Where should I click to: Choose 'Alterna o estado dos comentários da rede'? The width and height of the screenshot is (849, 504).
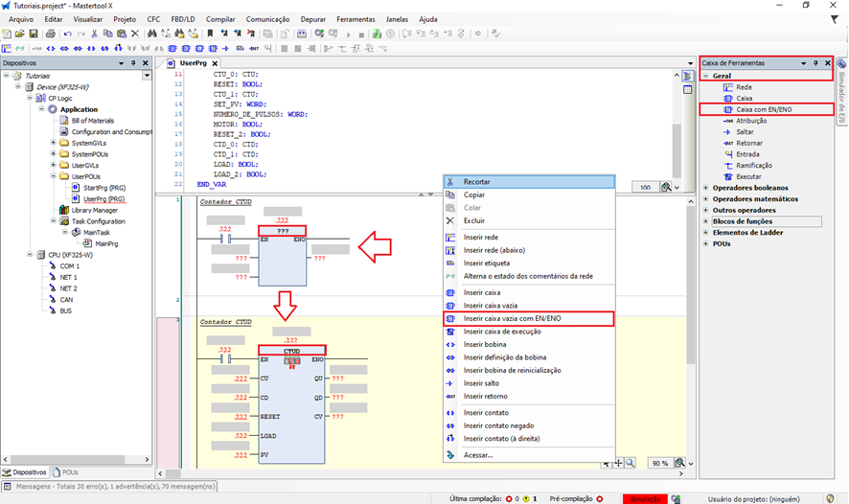point(530,277)
